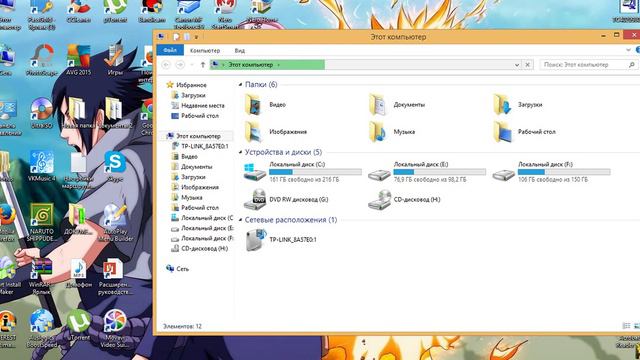Launch Skype from the desktop

tap(115, 167)
